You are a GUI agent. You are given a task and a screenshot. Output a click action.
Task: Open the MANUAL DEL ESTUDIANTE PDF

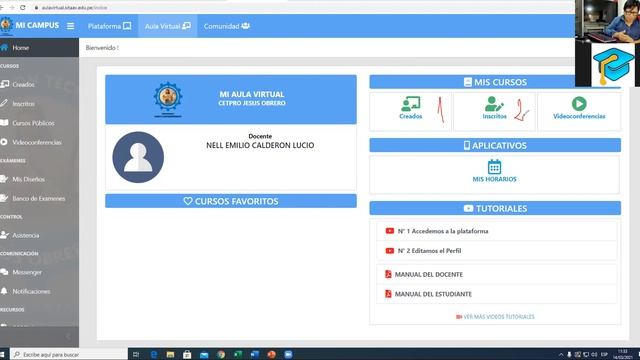pyautogui.click(x=433, y=294)
